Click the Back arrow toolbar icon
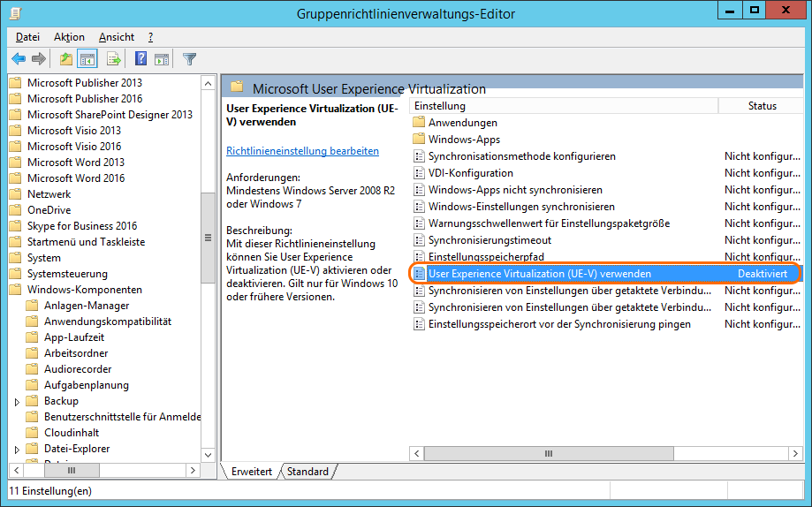The height and width of the screenshot is (507, 812). pyautogui.click(x=18, y=59)
